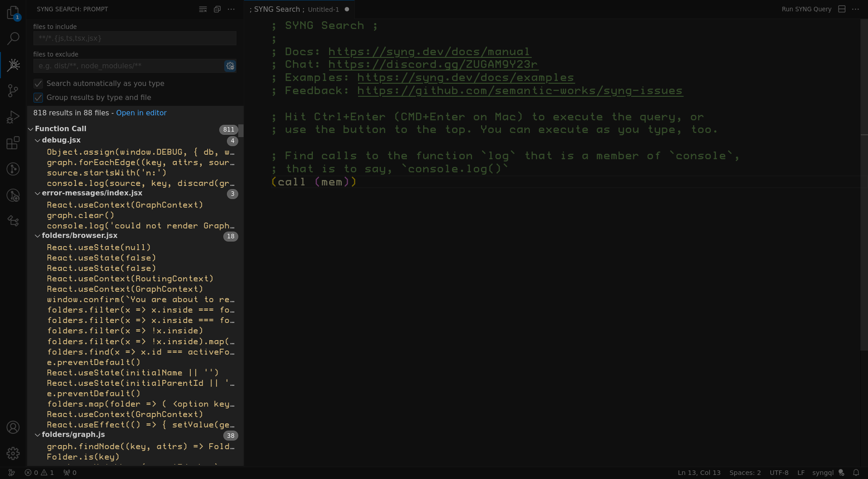Open the Manage settings gear
Screen dimensions: 868x479
13,453
